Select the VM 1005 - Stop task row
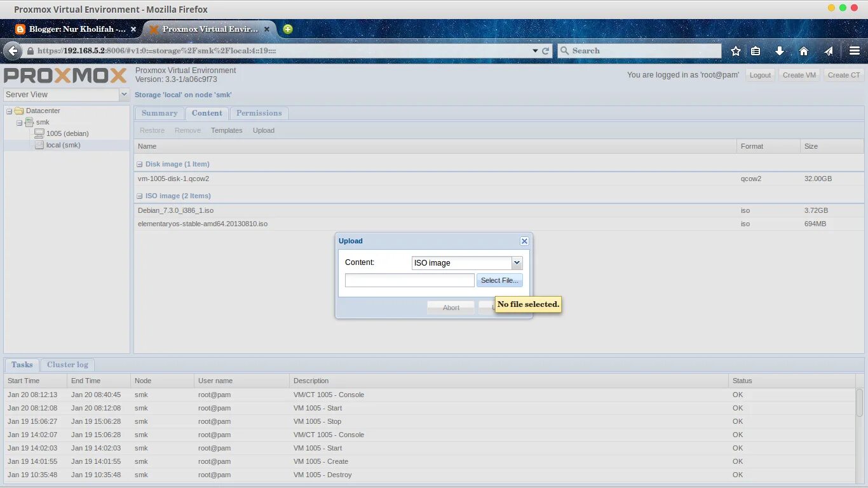Viewport: 868px width, 488px height. point(430,421)
